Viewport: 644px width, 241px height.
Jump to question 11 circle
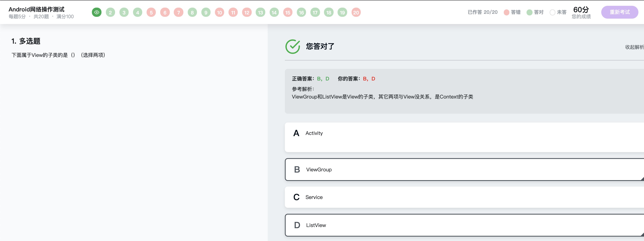[233, 12]
